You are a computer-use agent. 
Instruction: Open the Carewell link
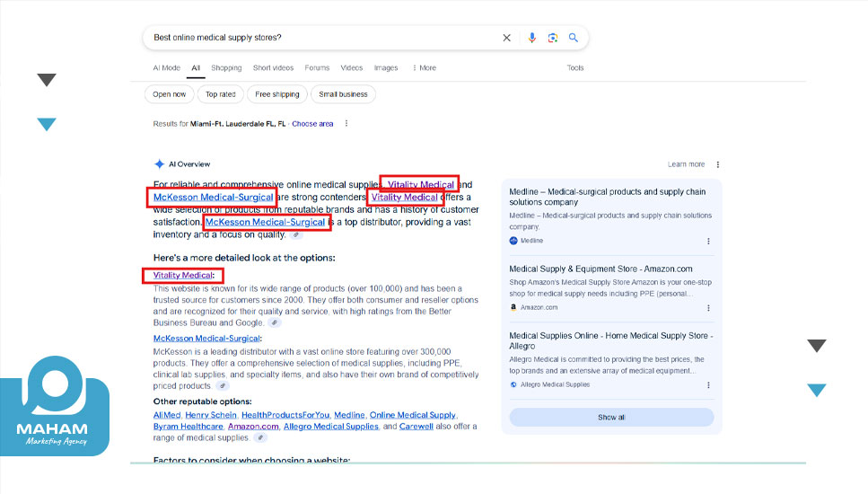pyautogui.click(x=416, y=427)
